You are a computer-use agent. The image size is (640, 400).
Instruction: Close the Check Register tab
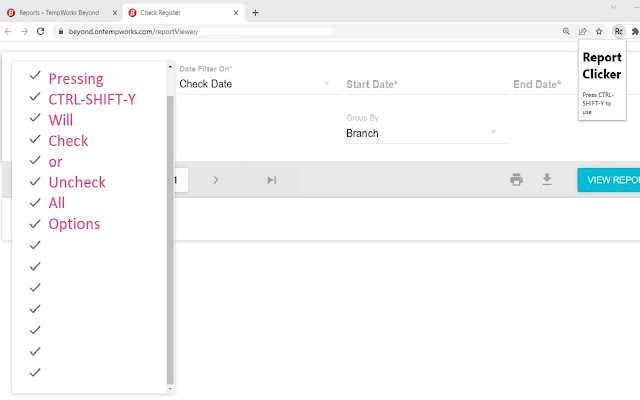click(x=236, y=13)
